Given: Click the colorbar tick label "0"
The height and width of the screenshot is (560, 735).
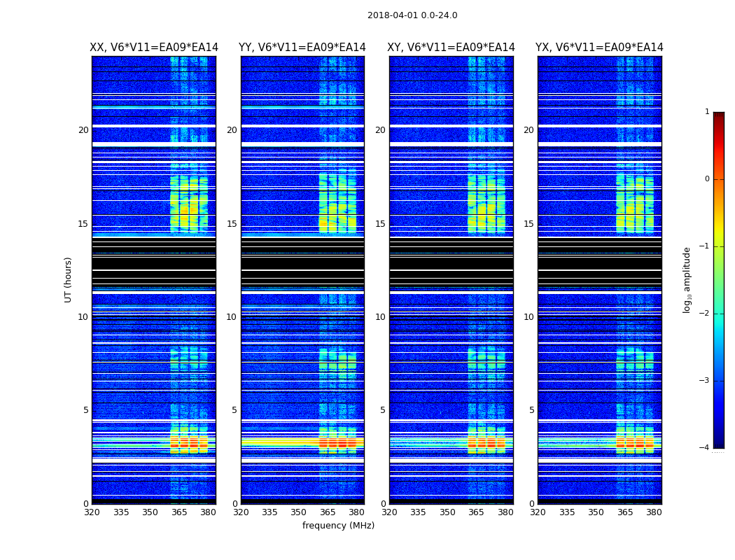Looking at the screenshot, I should tap(707, 179).
